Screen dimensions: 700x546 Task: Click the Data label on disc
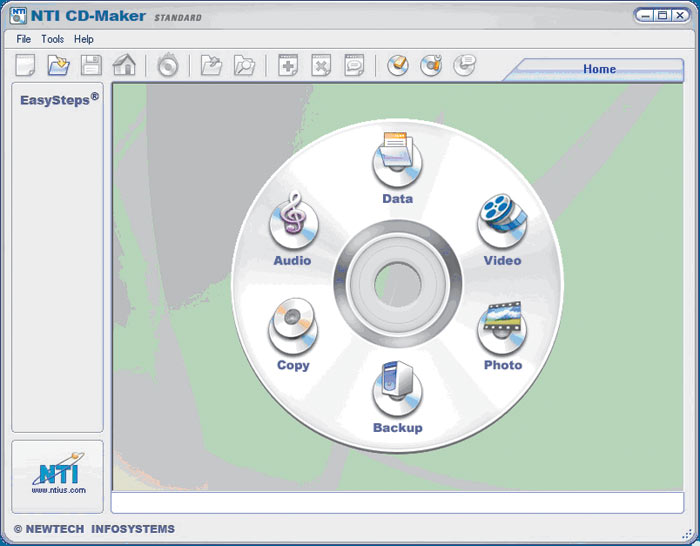tap(397, 198)
